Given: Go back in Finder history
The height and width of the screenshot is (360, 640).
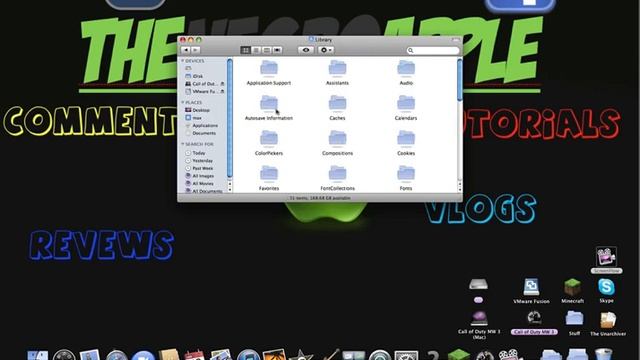Looking at the screenshot, I should point(185,50).
